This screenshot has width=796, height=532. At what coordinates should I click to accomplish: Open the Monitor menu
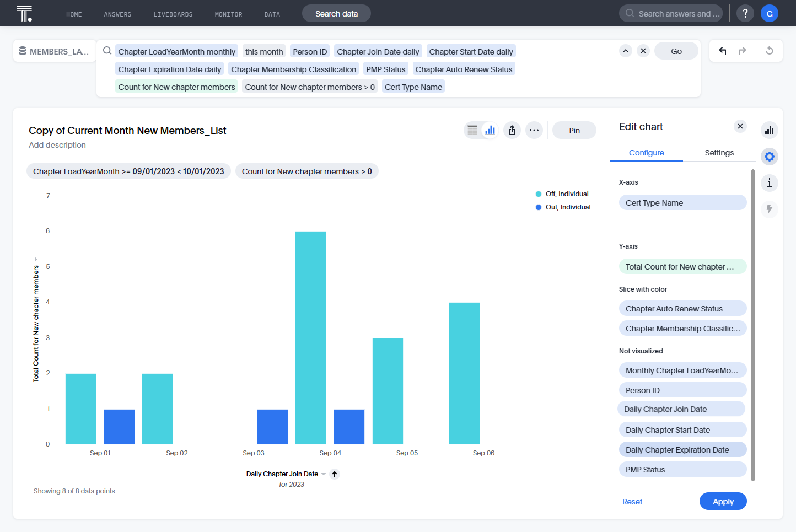coord(228,14)
